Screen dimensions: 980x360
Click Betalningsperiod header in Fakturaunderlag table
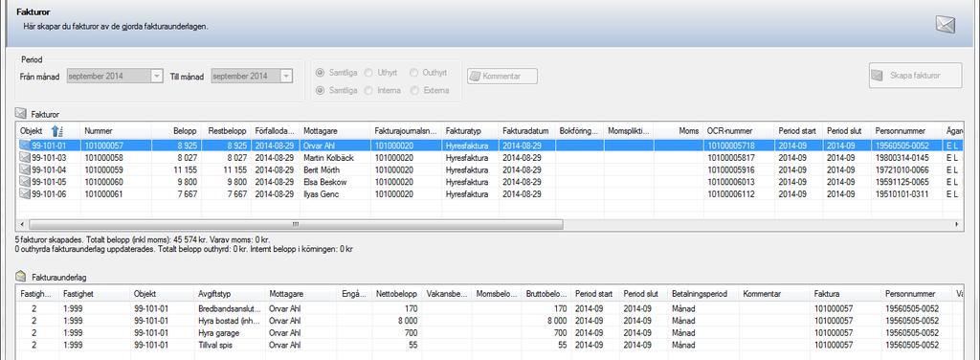703,294
